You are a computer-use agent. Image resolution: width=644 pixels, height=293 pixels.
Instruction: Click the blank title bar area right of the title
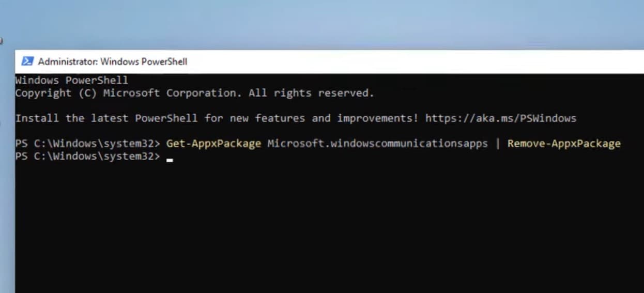413,61
